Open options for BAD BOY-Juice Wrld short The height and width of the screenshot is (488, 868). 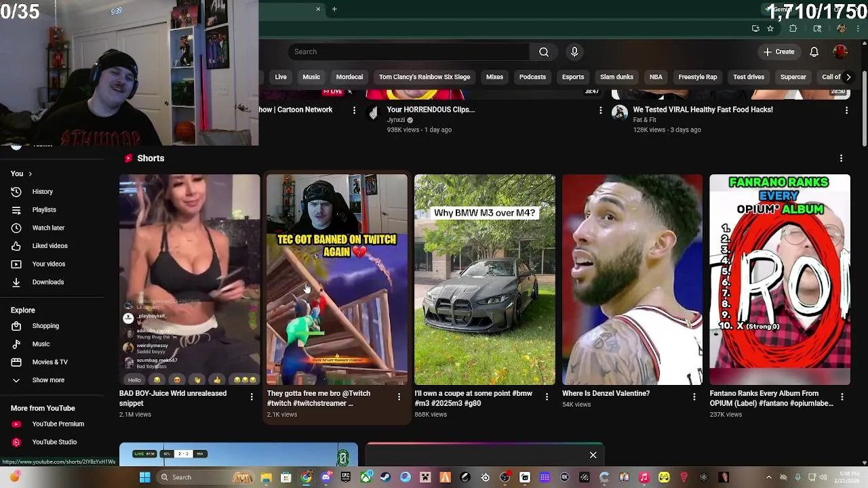252,397
